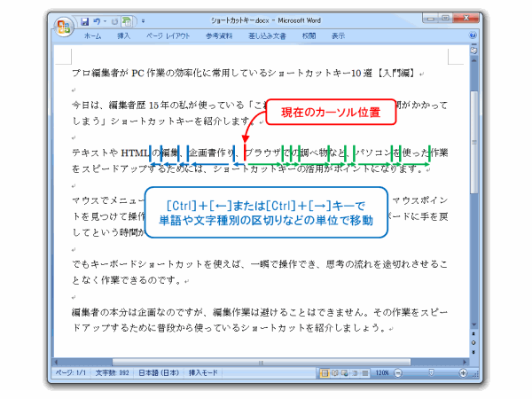Click the Save floppy disk icon
This screenshot has width=532, height=399.
click(85, 21)
